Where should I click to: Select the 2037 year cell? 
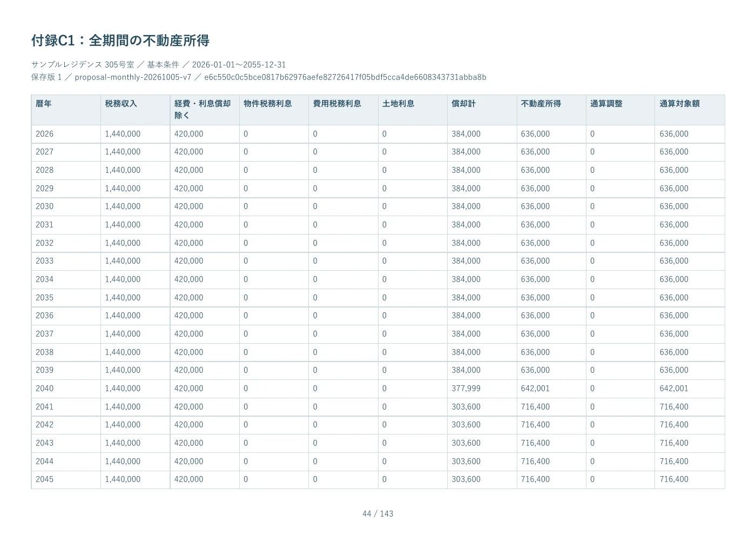click(x=66, y=334)
